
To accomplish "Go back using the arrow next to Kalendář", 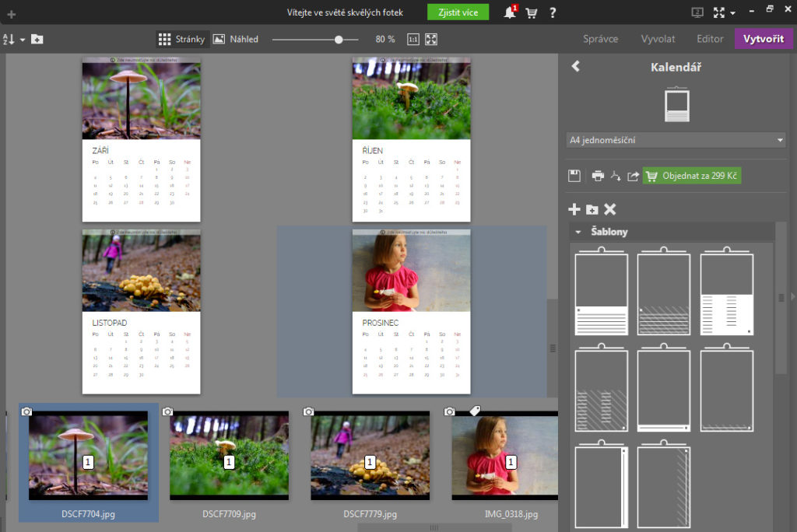I will click(x=576, y=67).
